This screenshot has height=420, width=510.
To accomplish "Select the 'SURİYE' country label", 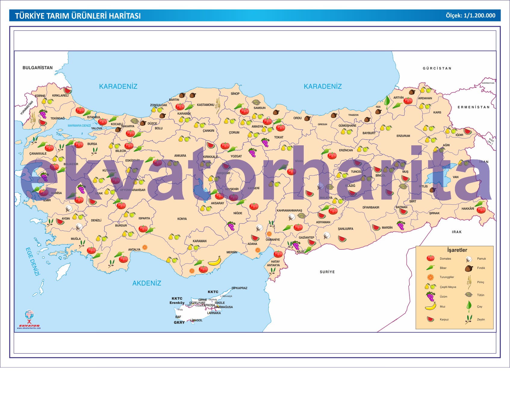I will pyautogui.click(x=327, y=272).
